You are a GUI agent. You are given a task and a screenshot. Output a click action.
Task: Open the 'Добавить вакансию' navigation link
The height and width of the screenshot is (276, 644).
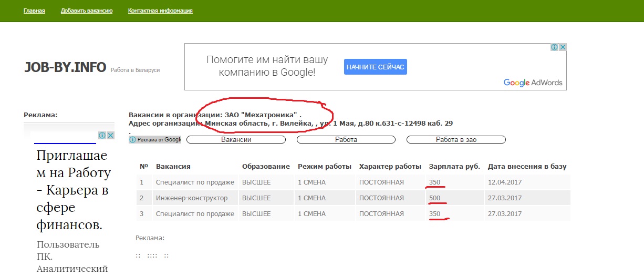tap(87, 11)
